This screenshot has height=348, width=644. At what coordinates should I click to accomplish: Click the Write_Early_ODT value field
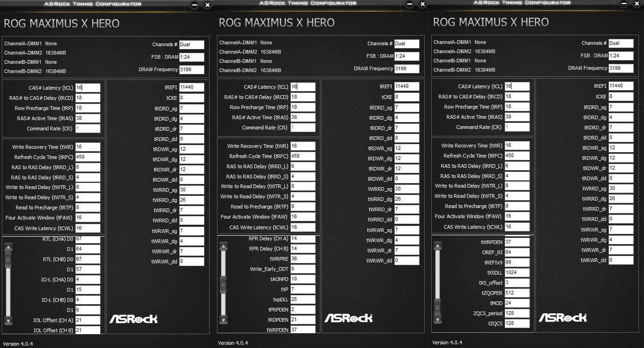[x=303, y=269]
